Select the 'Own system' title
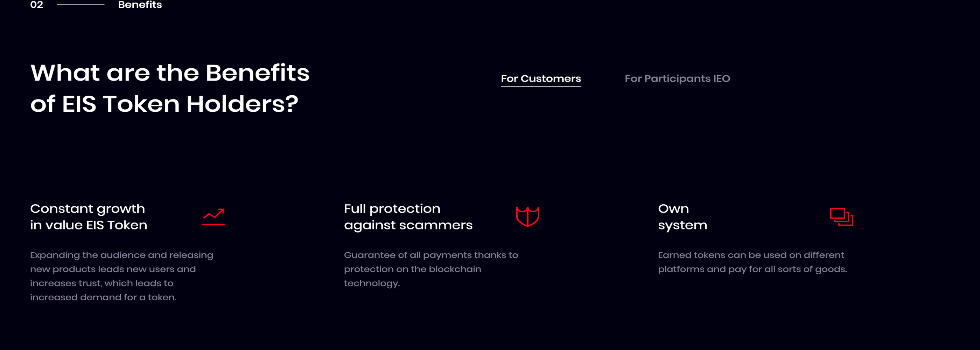This screenshot has height=350, width=980. click(682, 217)
